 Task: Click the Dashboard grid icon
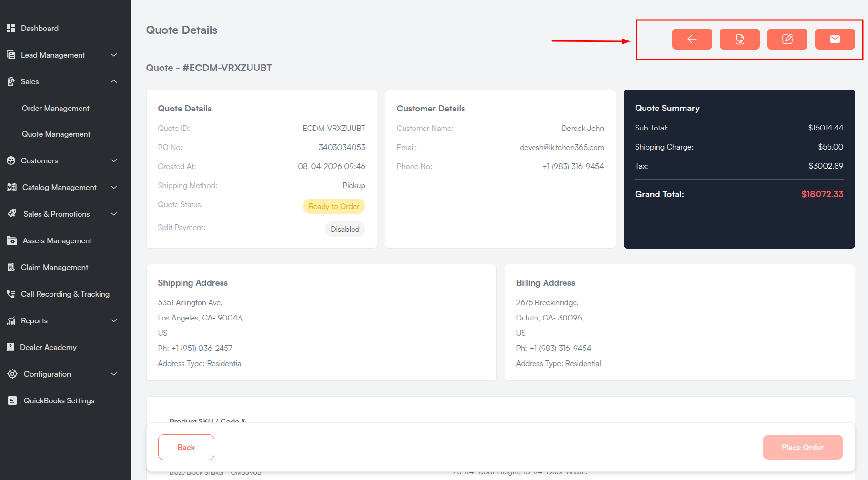click(x=11, y=28)
